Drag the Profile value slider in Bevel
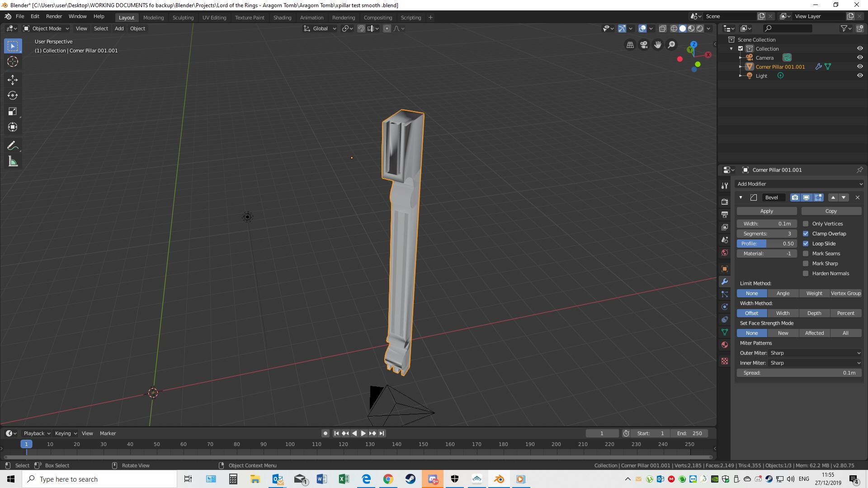Viewport: 868px width, 488px height. 766,243
